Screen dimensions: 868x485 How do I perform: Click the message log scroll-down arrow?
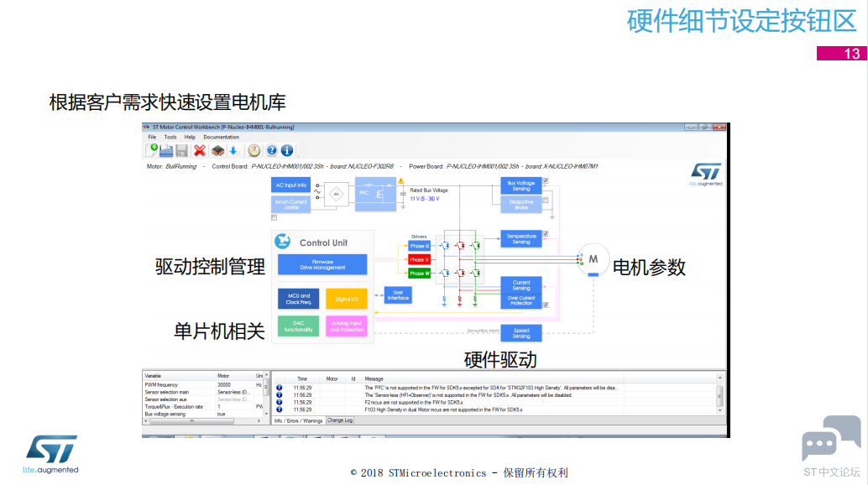(719, 411)
